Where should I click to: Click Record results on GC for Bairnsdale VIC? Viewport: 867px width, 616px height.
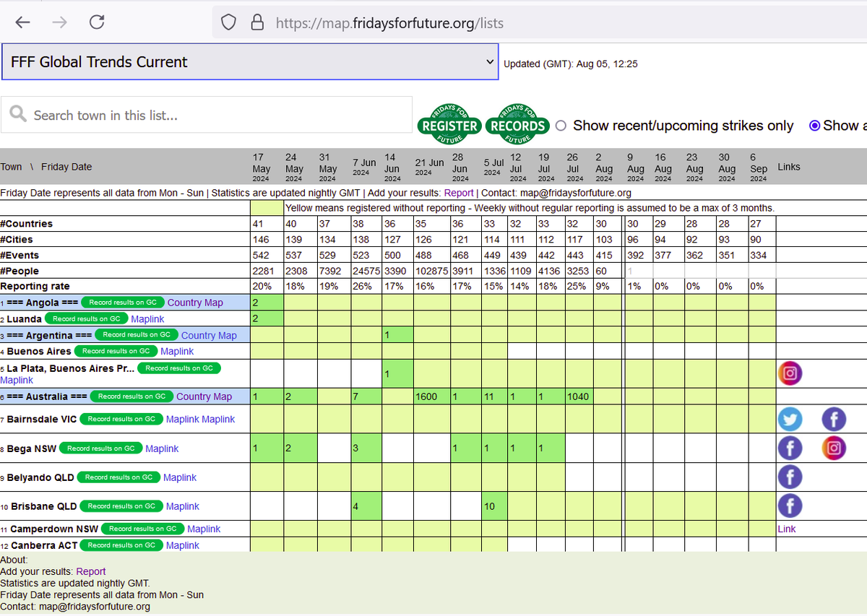click(x=121, y=419)
